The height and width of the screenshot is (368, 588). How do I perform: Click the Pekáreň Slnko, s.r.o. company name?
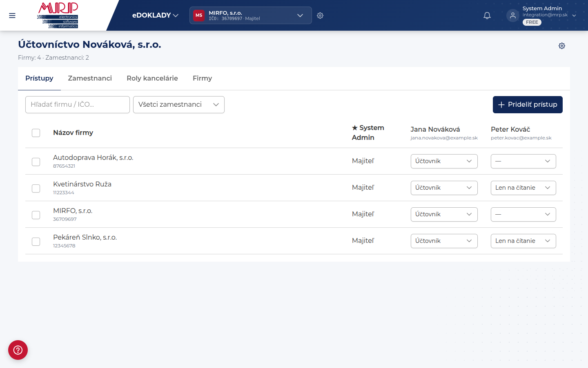[x=85, y=237]
